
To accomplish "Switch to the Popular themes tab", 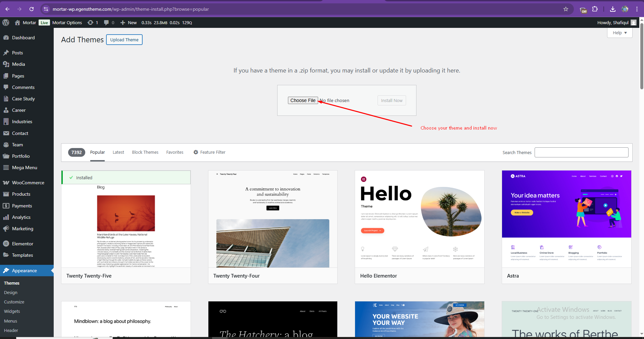I will click(97, 152).
